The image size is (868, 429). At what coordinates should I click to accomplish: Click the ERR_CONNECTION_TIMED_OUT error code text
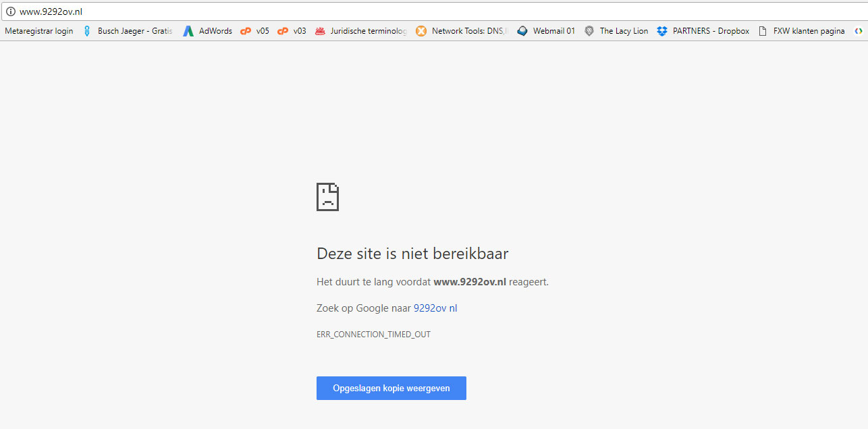click(373, 335)
